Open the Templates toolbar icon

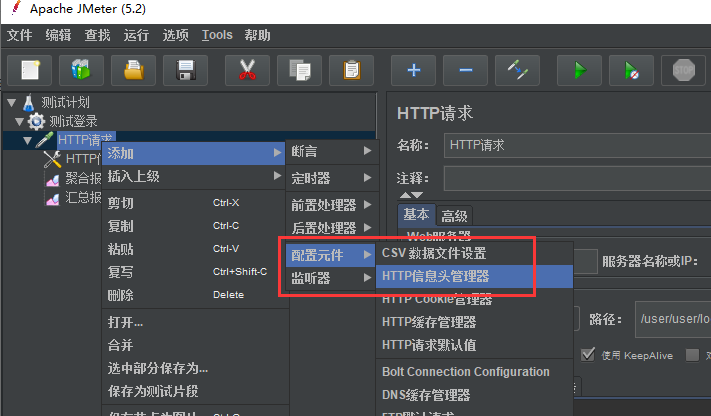[x=81, y=70]
